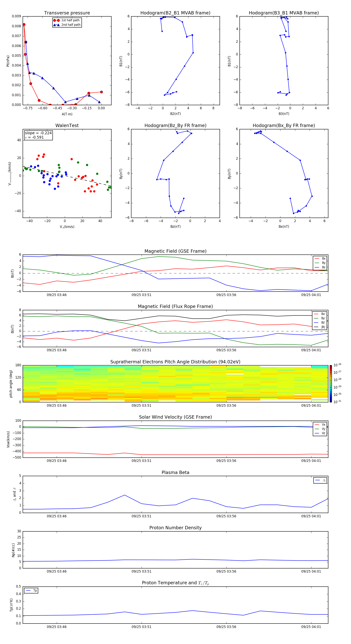The height and width of the screenshot is (644, 351).
Task: Click the 10^-31 colorbar tick label
Action: pyautogui.click(x=337, y=402)
